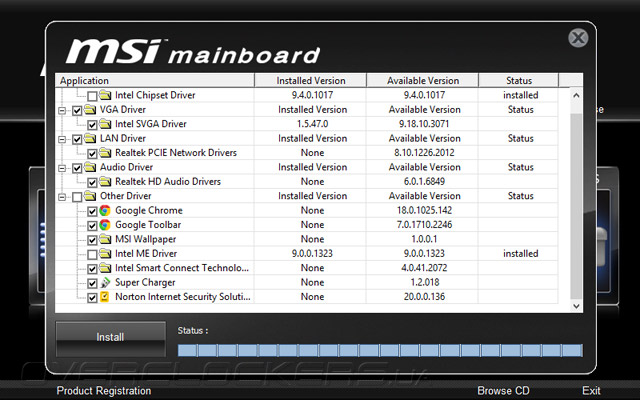Click the Other Driver folder icon
640x400 pixels.
point(90,196)
